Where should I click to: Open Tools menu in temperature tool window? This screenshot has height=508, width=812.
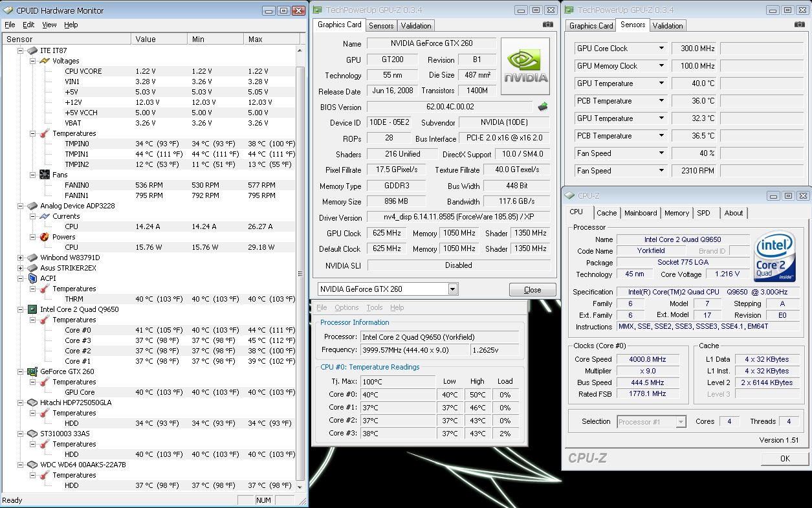click(x=375, y=307)
